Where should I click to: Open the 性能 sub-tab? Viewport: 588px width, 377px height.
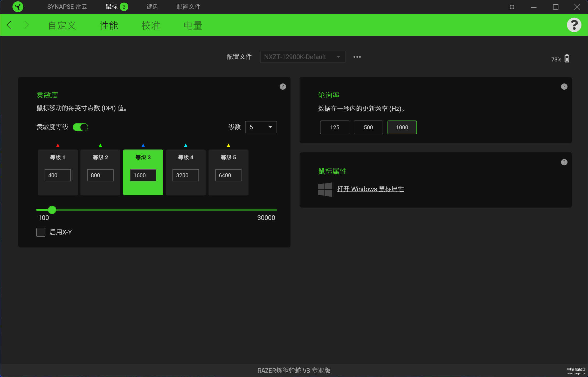[x=109, y=25]
